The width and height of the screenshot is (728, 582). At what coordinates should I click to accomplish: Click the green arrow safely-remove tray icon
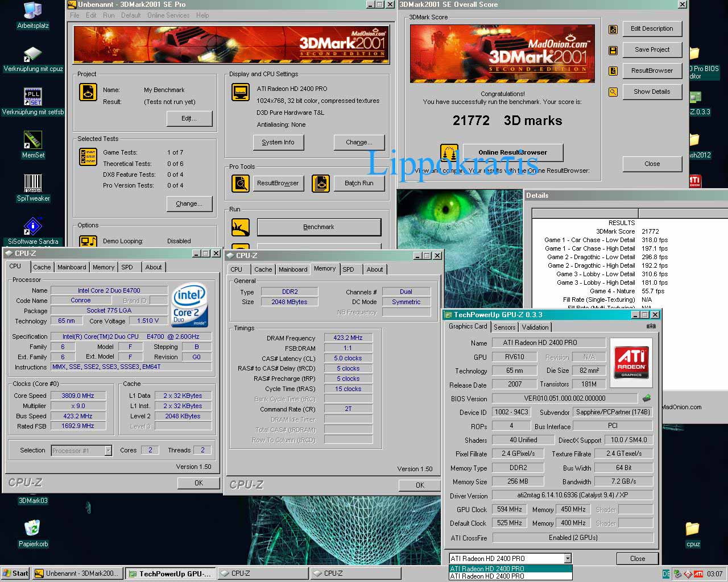coord(678,574)
